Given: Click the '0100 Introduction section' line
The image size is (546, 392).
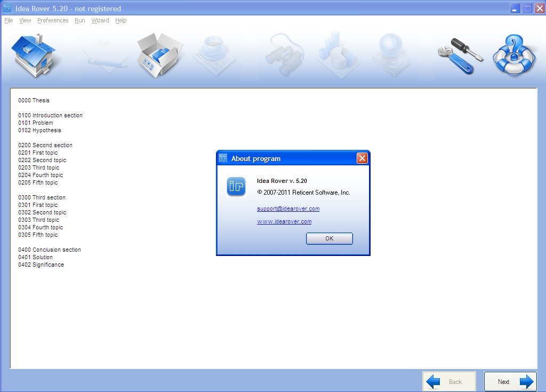Looking at the screenshot, I should pos(51,115).
